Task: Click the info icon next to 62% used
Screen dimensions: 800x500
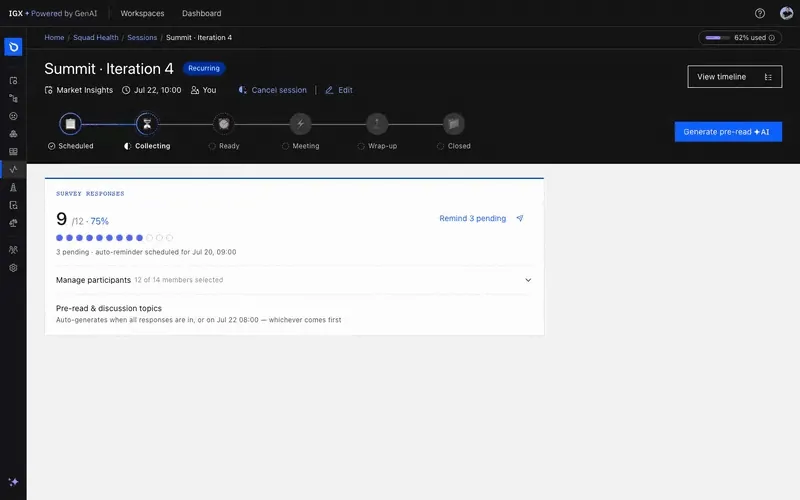Action: click(x=772, y=38)
